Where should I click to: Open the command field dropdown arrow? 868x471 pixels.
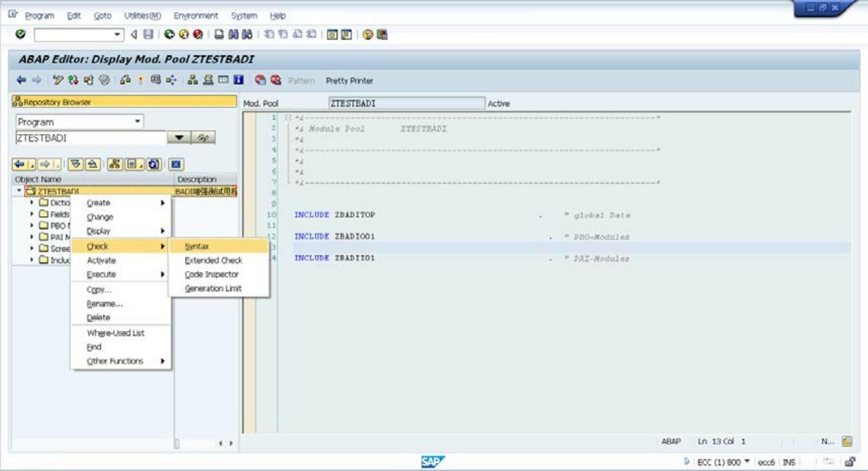tap(117, 34)
